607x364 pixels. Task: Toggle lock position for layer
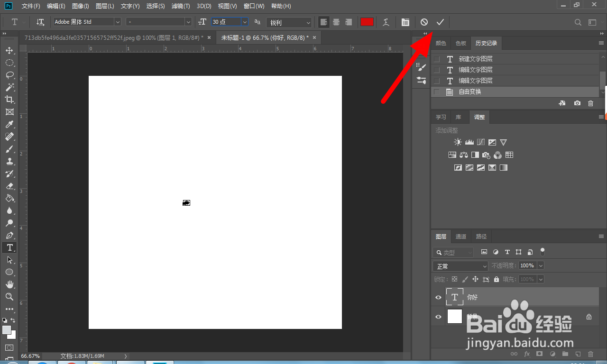click(x=475, y=280)
